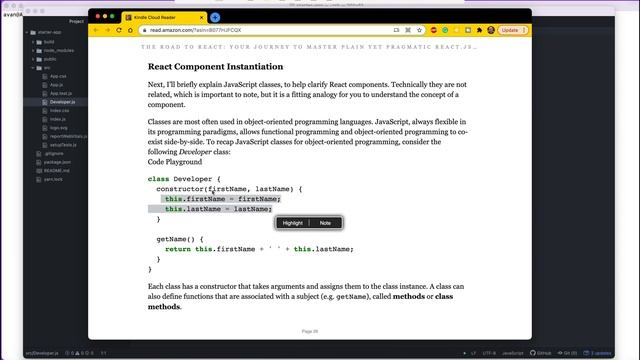The height and width of the screenshot is (360, 640).
Task: Select Developer.js in the project tree
Action: [62, 102]
